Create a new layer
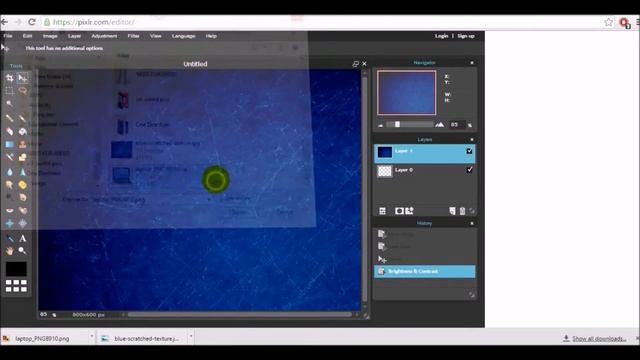This screenshot has width=640, height=360. [x=452, y=211]
